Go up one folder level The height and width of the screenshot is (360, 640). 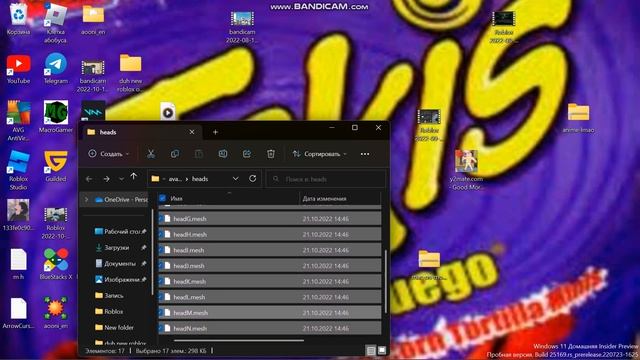133,176
